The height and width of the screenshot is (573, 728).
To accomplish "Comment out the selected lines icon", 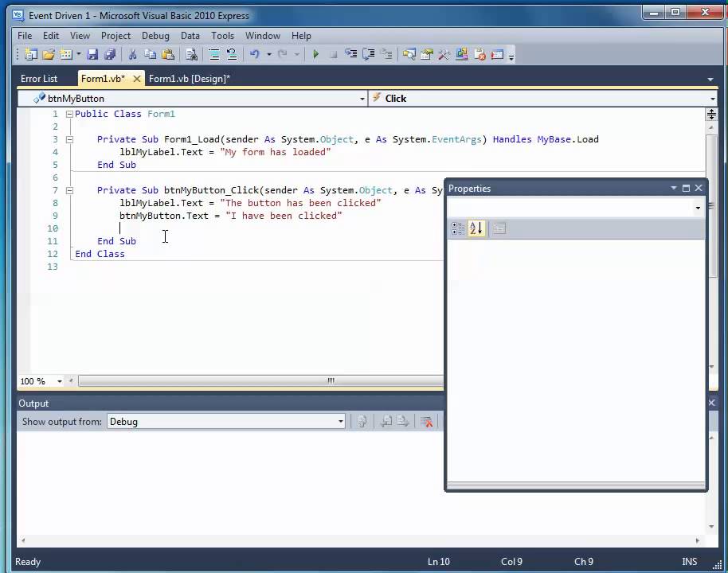I will pyautogui.click(x=214, y=55).
